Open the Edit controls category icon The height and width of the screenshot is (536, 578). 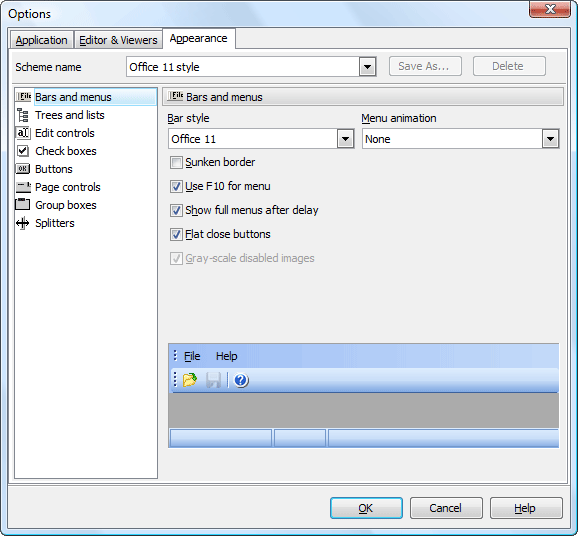pos(23,133)
